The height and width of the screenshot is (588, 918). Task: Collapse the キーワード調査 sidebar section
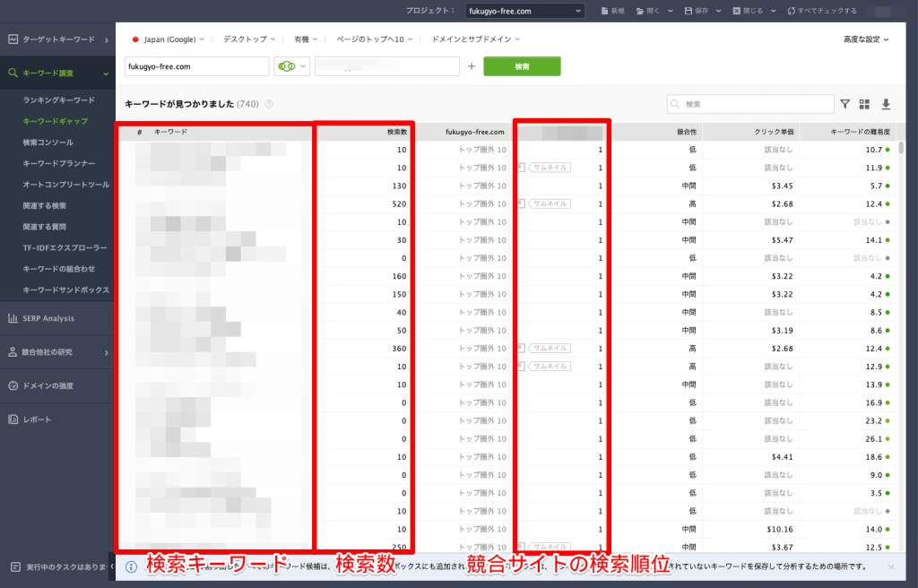click(x=106, y=73)
